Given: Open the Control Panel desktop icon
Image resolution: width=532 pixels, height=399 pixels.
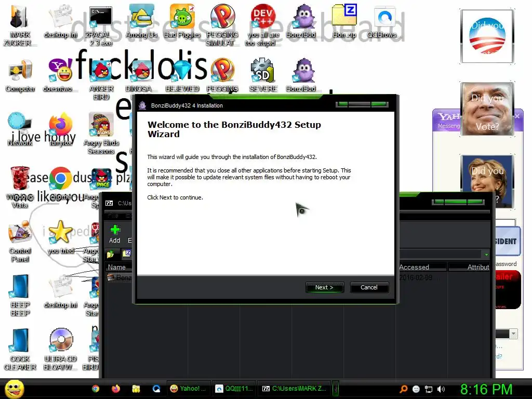Looking at the screenshot, I should pyautogui.click(x=20, y=241).
